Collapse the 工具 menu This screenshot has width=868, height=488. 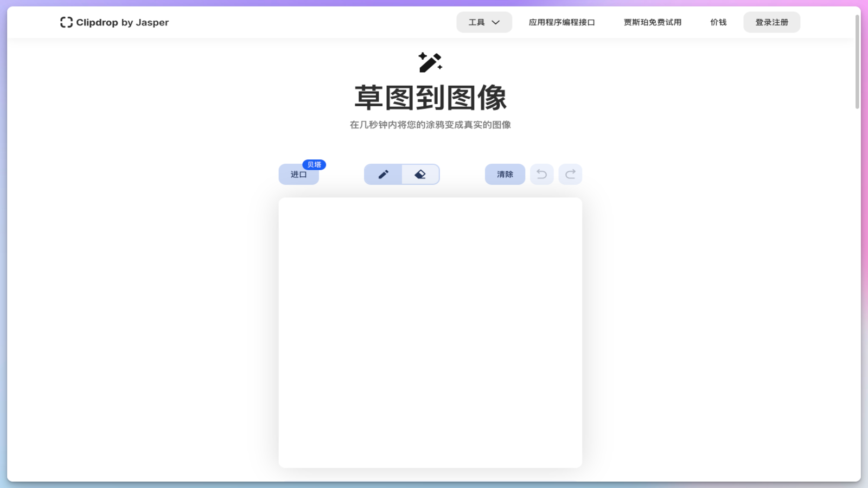pyautogui.click(x=483, y=22)
